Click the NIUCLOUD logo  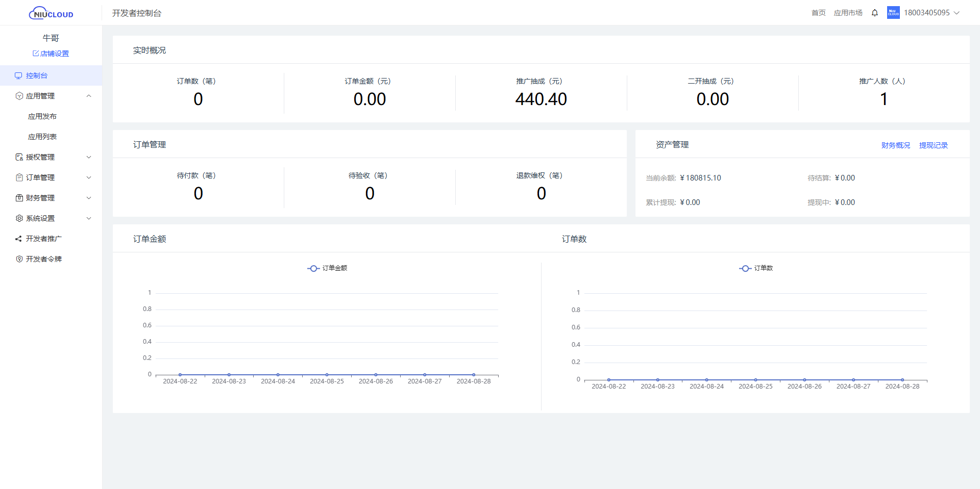point(51,13)
